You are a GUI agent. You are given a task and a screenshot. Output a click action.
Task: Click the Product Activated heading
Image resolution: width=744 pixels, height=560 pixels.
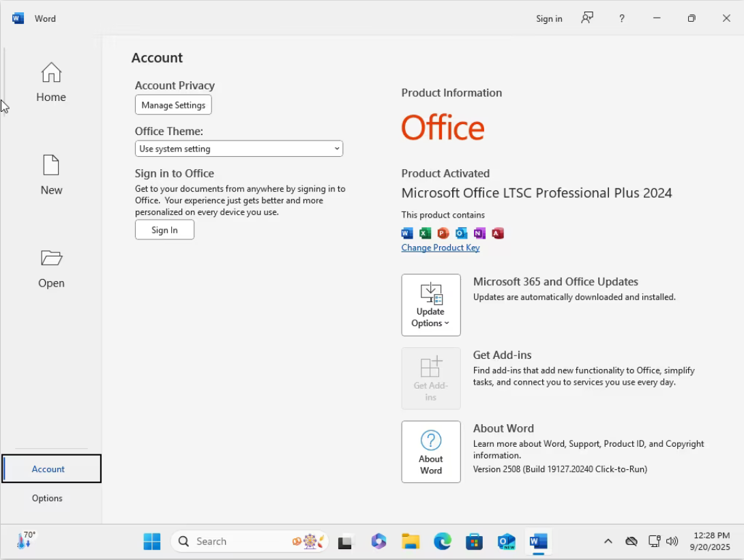pos(445,173)
